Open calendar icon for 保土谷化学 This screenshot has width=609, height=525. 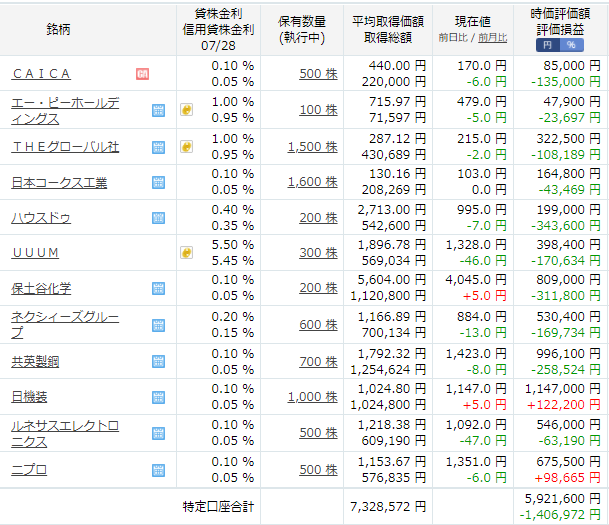coord(158,289)
